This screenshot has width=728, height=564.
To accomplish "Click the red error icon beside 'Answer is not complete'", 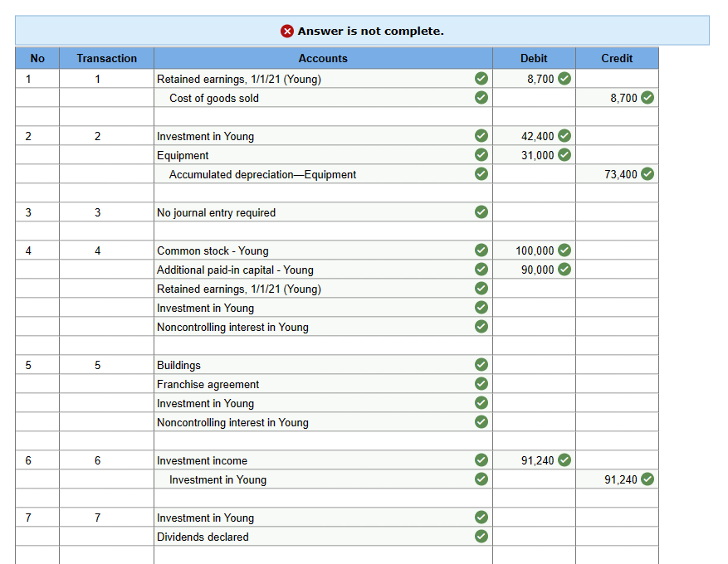I will 287,31.
